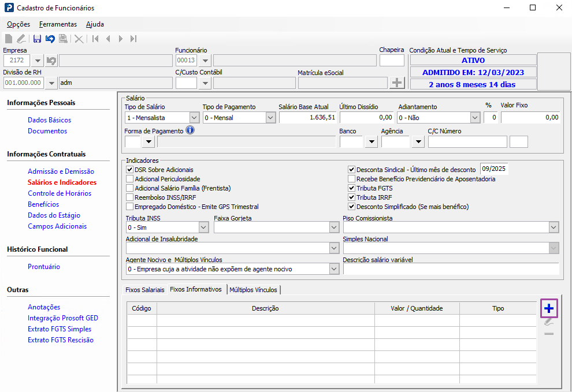Toggle Desconto Simplificado checkbox
The height and width of the screenshot is (392, 572).
coord(351,207)
